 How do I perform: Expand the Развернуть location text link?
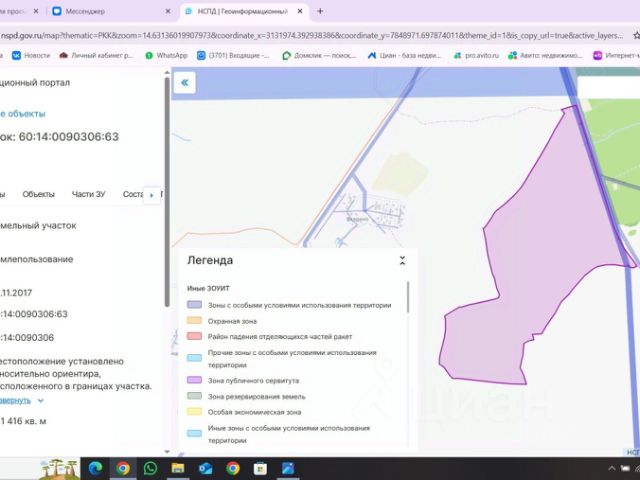coord(17,400)
